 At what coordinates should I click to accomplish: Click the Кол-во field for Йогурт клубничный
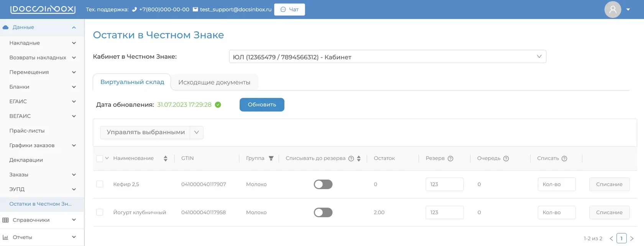click(556, 212)
